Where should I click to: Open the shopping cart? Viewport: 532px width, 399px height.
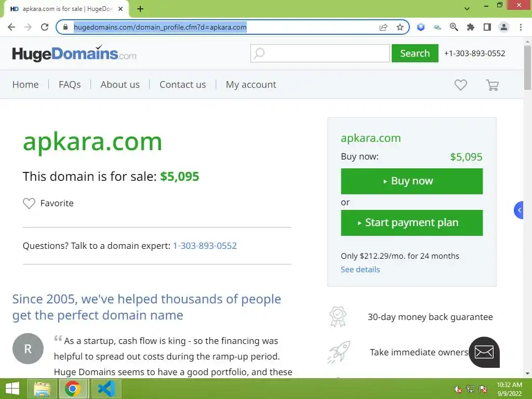click(493, 85)
